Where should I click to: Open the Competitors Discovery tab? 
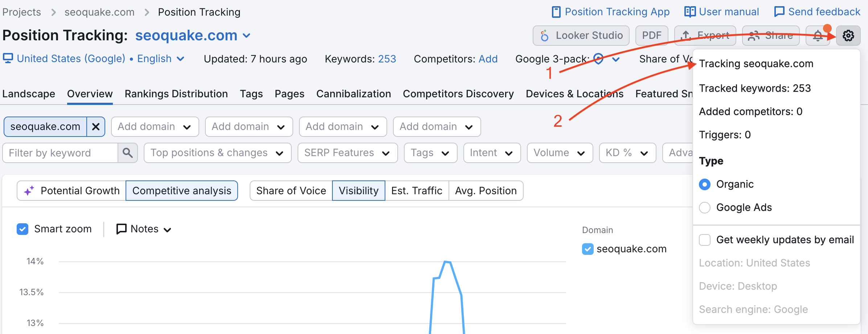458,94
